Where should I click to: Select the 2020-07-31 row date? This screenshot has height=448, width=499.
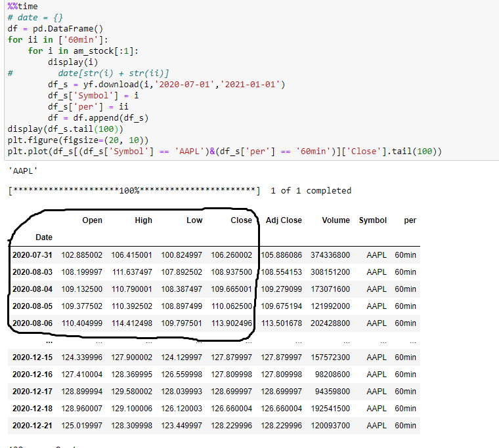[x=32, y=255]
